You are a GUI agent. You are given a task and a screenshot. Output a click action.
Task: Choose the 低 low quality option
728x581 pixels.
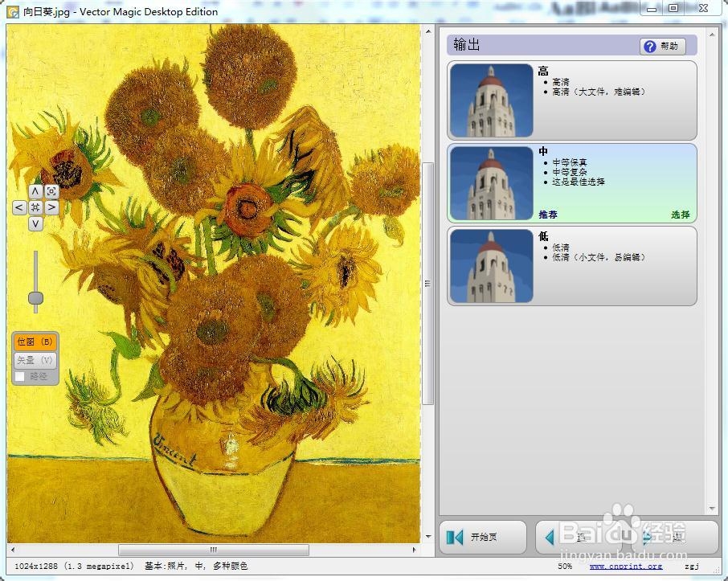[x=572, y=266]
